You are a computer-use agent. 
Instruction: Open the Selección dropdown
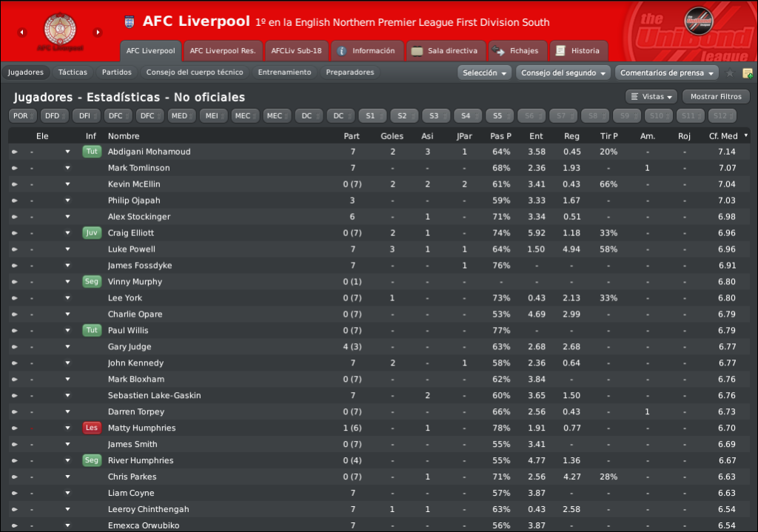(x=485, y=73)
